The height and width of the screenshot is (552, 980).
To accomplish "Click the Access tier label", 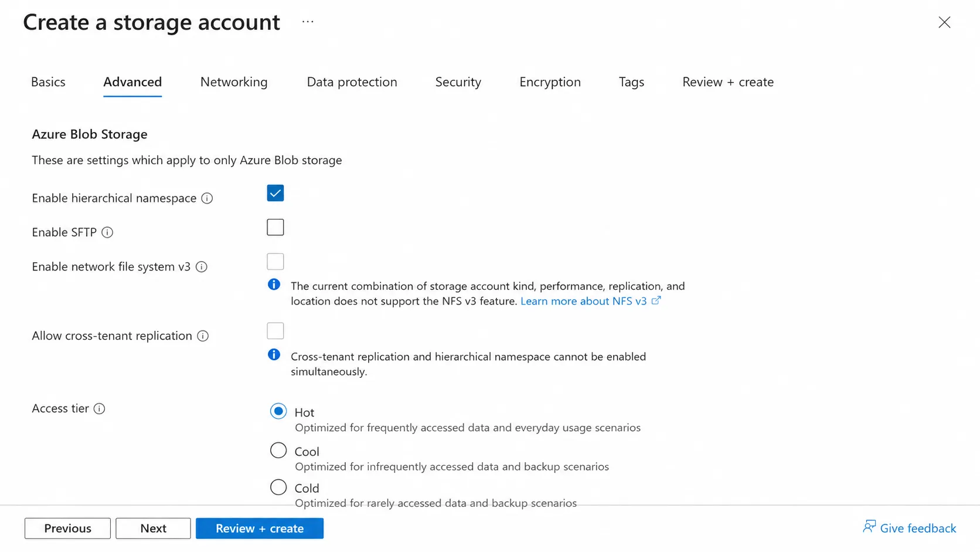I will [x=60, y=408].
